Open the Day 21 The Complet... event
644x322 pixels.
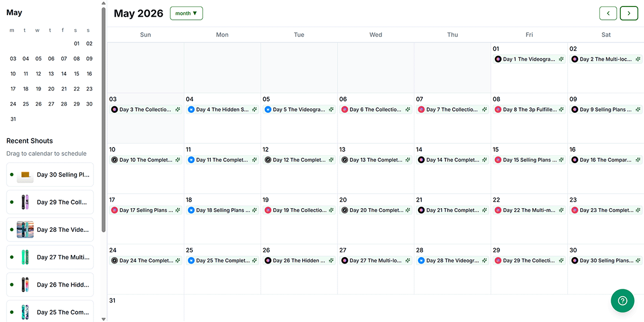point(452,210)
